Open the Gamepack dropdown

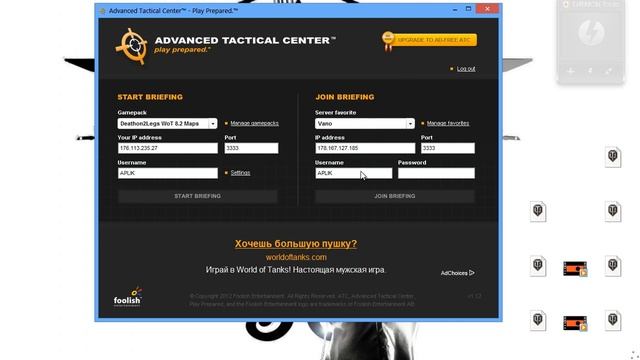pyautogui.click(x=167, y=123)
